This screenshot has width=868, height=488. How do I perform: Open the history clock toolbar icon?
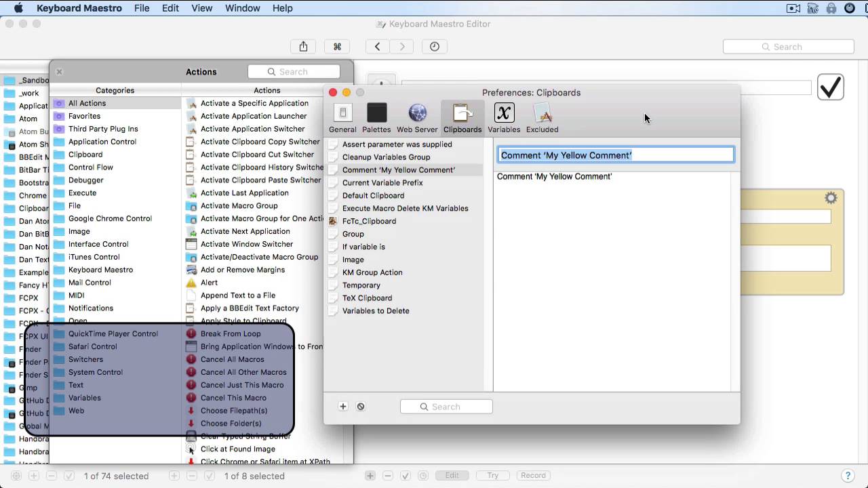435,47
